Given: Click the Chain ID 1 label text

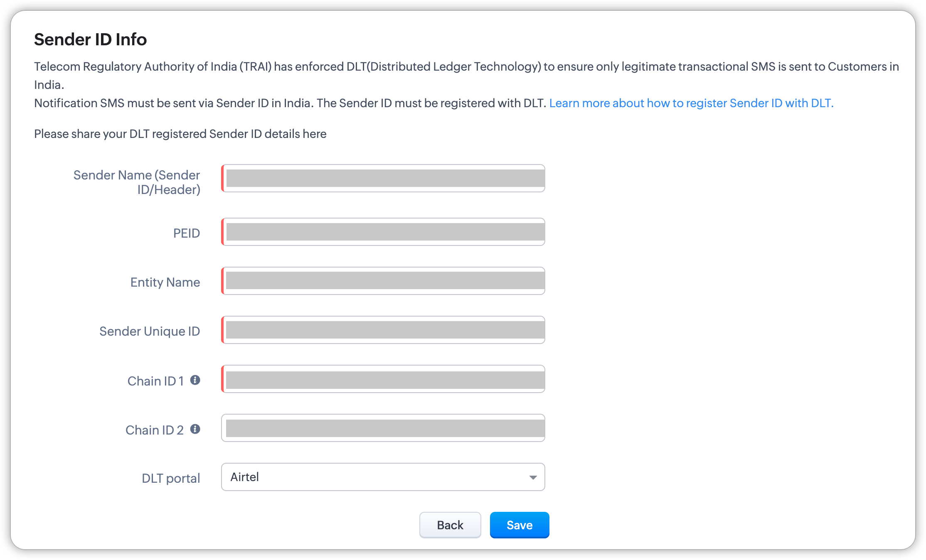Looking at the screenshot, I should pyautogui.click(x=155, y=381).
